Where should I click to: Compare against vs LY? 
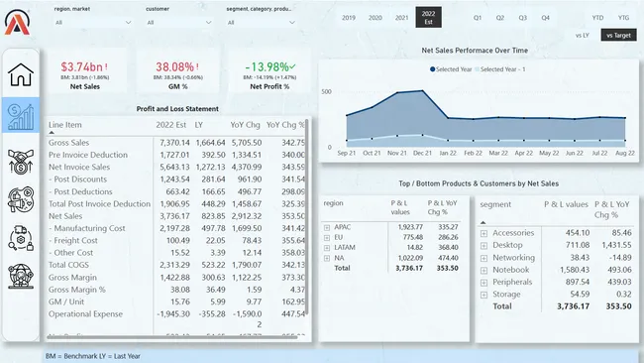pos(582,36)
